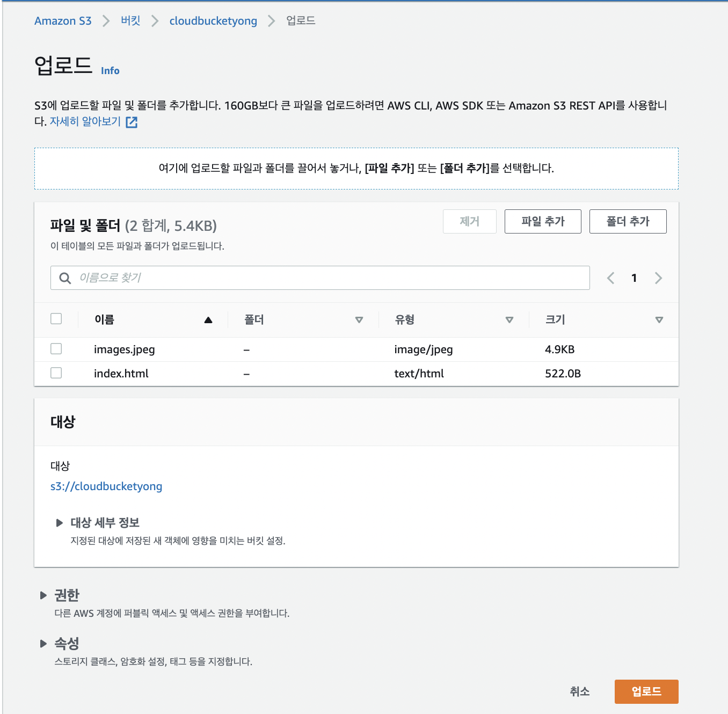Focus the 이름으로 찾기 search field
The image size is (728, 714).
pos(320,278)
